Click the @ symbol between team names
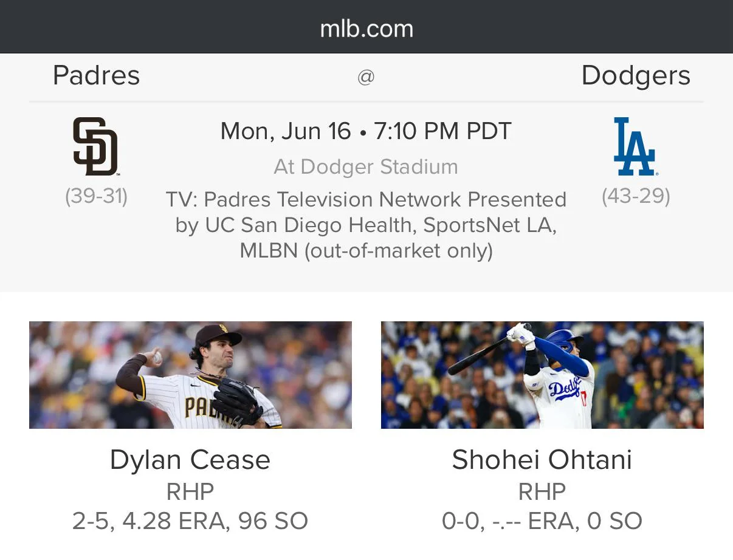The width and height of the screenshot is (733, 560). pyautogui.click(x=366, y=77)
